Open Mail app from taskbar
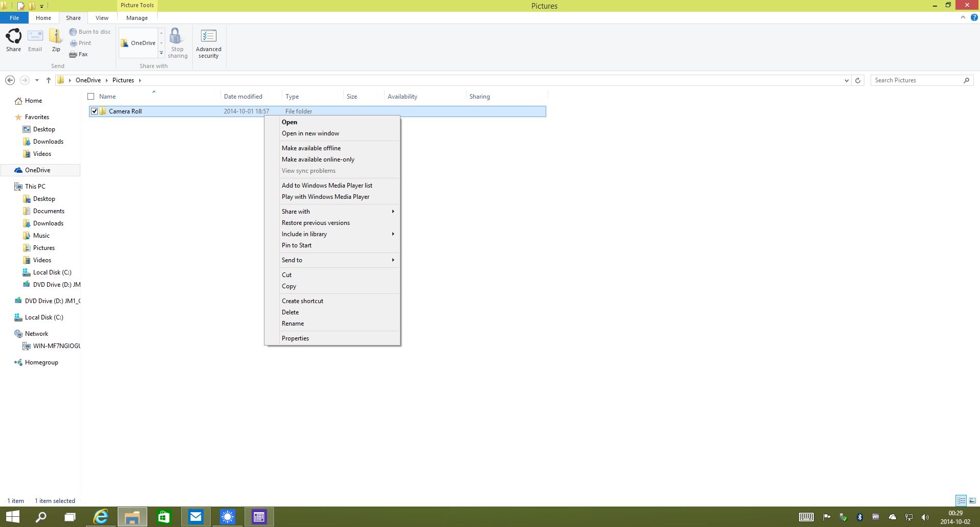Image resolution: width=980 pixels, height=527 pixels. click(x=196, y=517)
